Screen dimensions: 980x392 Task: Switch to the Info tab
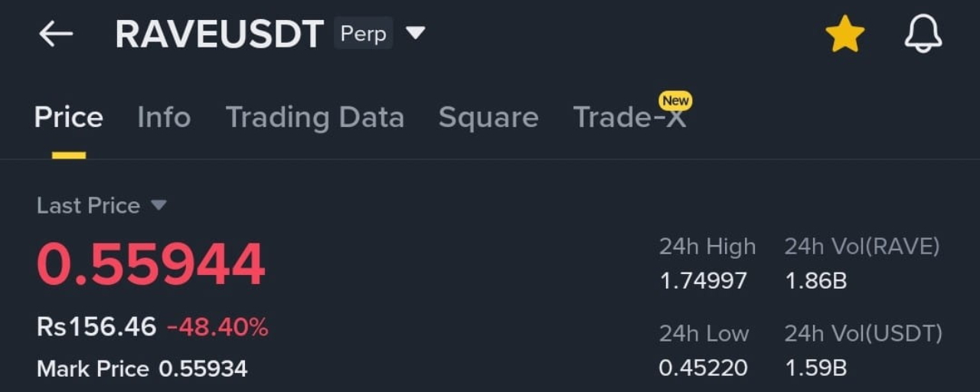[x=164, y=118]
